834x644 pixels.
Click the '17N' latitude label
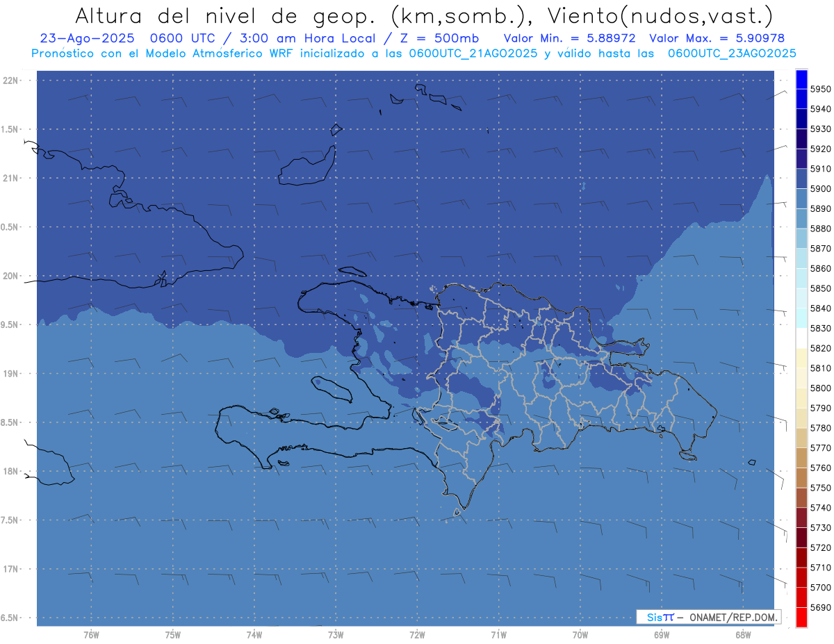(x=11, y=569)
